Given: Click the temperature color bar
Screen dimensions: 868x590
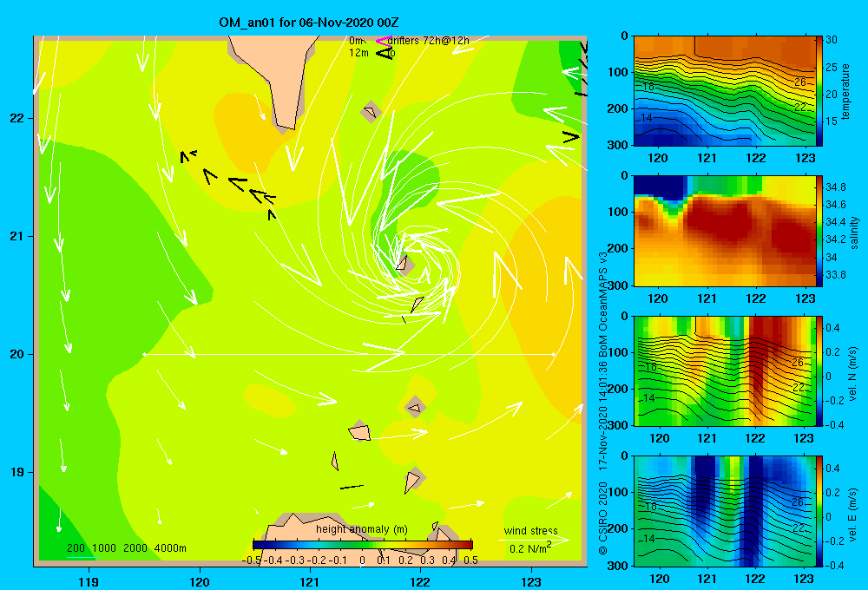Looking at the screenshot, I should (x=819, y=91).
